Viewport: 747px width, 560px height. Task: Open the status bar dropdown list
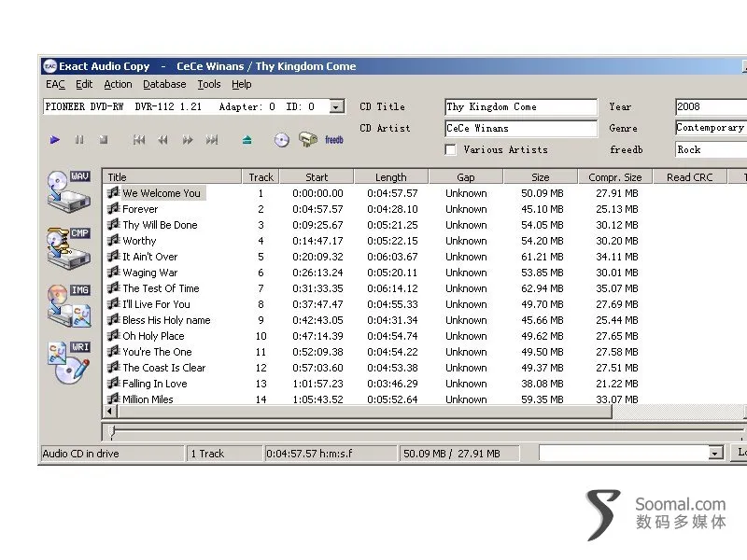click(x=715, y=453)
